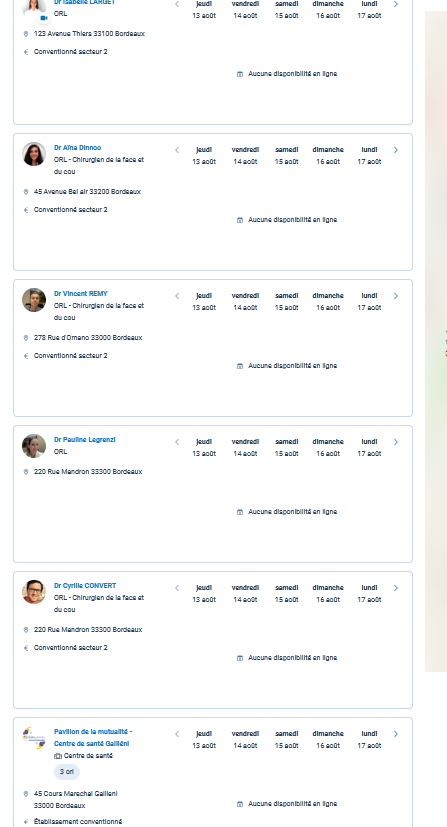Open Dr Pauline Legrenzi's profile name
The height and width of the screenshot is (827, 447).
(85, 440)
